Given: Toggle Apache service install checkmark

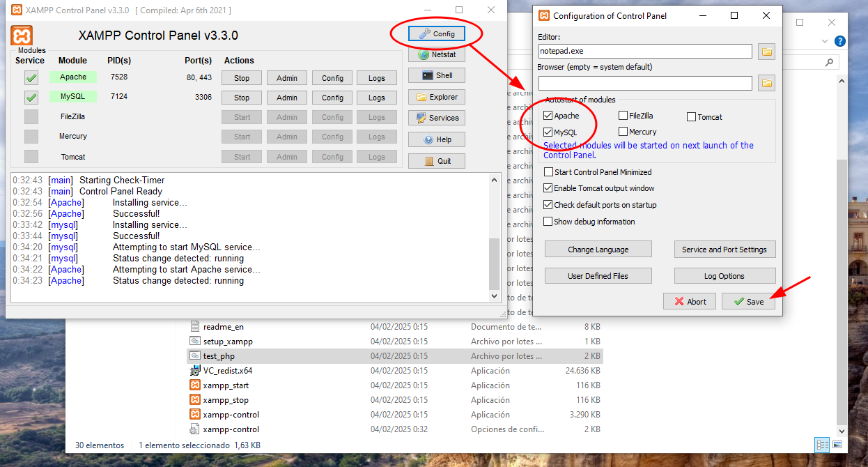Looking at the screenshot, I should [31, 78].
